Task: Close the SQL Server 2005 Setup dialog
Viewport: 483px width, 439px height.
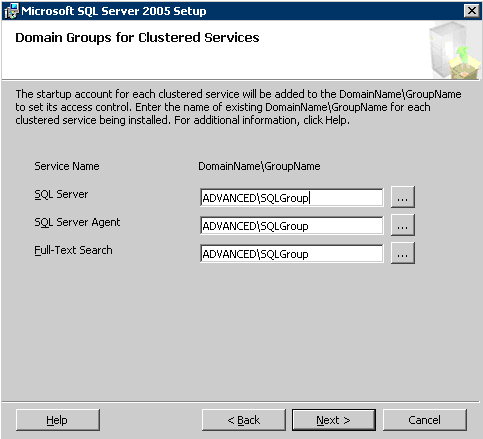Action: point(472,11)
